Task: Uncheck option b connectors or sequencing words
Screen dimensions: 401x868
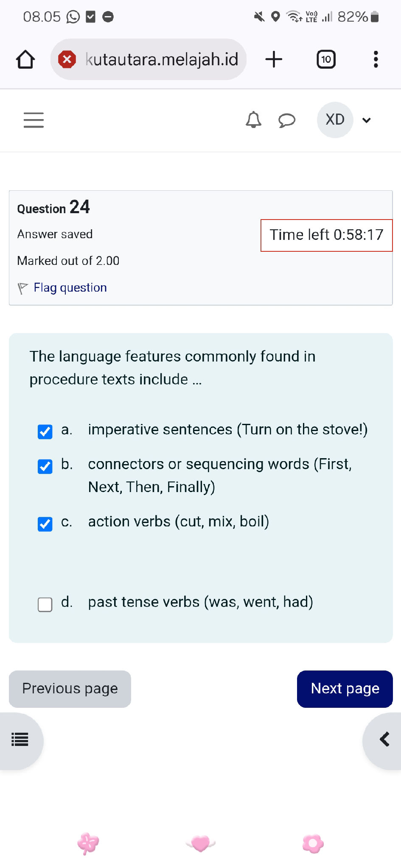Action: pyautogui.click(x=45, y=466)
